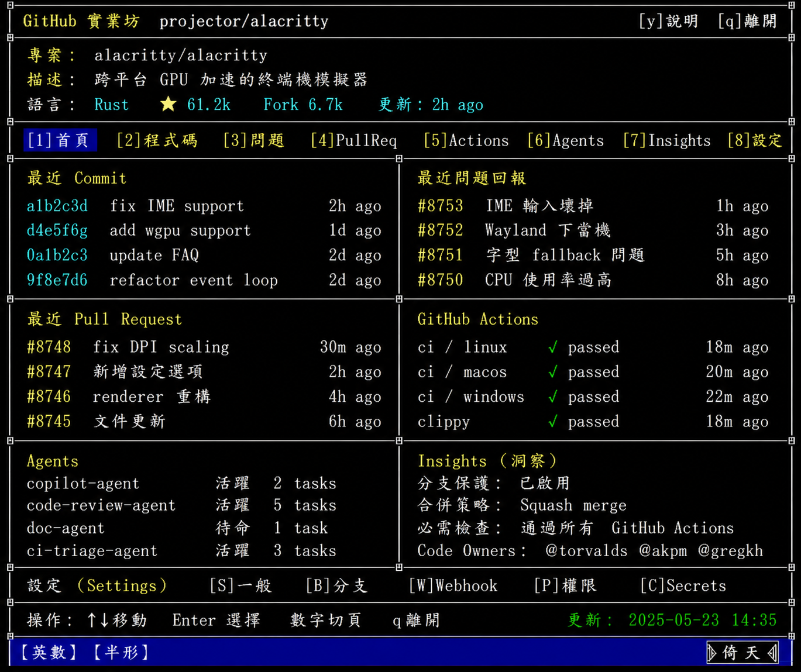Screen dimensions: 801x672
Task: Click the Rust language label
Action: pos(111,105)
